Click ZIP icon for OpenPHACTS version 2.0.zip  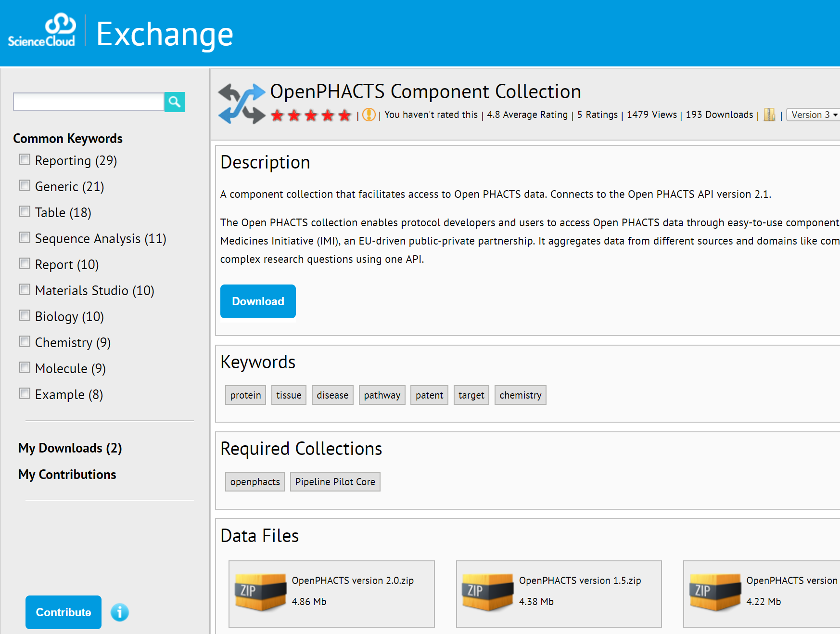(260, 592)
